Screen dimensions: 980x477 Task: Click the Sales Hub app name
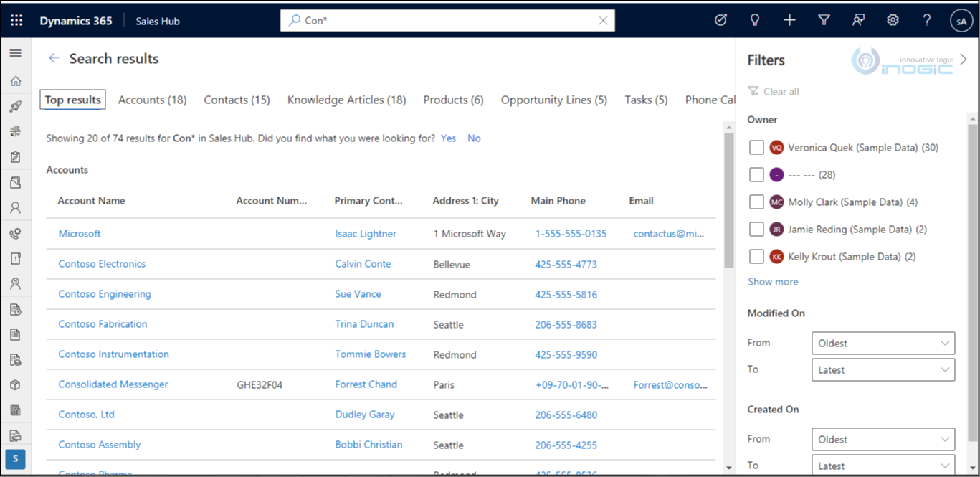158,21
